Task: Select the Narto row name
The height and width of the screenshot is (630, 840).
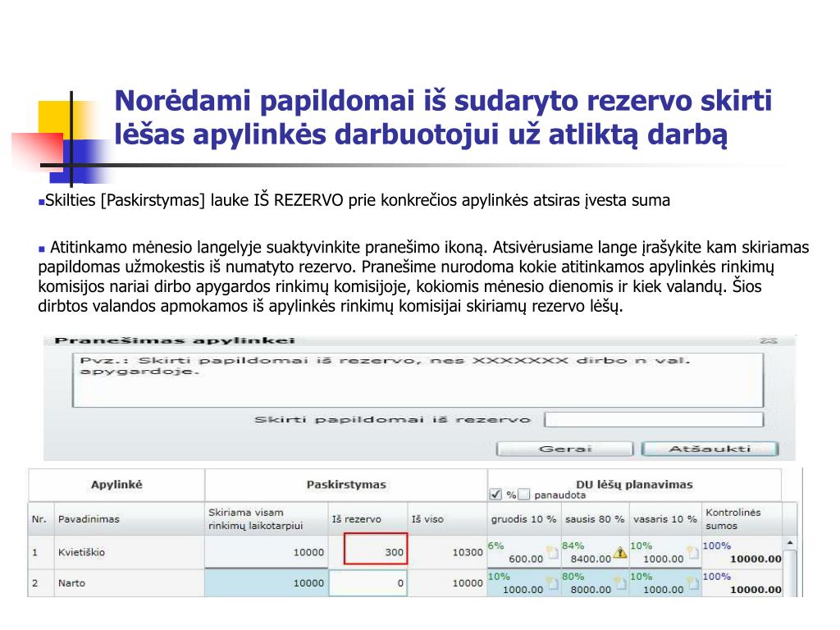Action: point(72,583)
